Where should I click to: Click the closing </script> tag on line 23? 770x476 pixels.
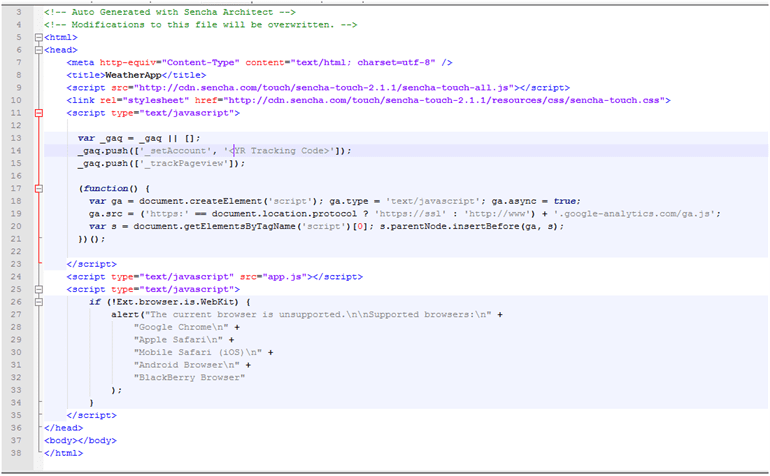click(91, 264)
